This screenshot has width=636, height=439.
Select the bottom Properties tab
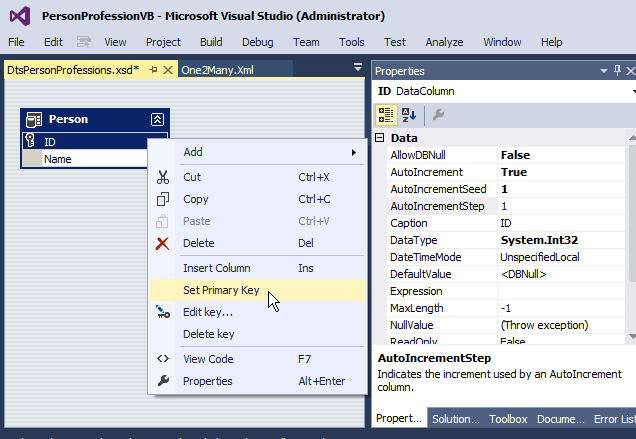(x=399, y=418)
